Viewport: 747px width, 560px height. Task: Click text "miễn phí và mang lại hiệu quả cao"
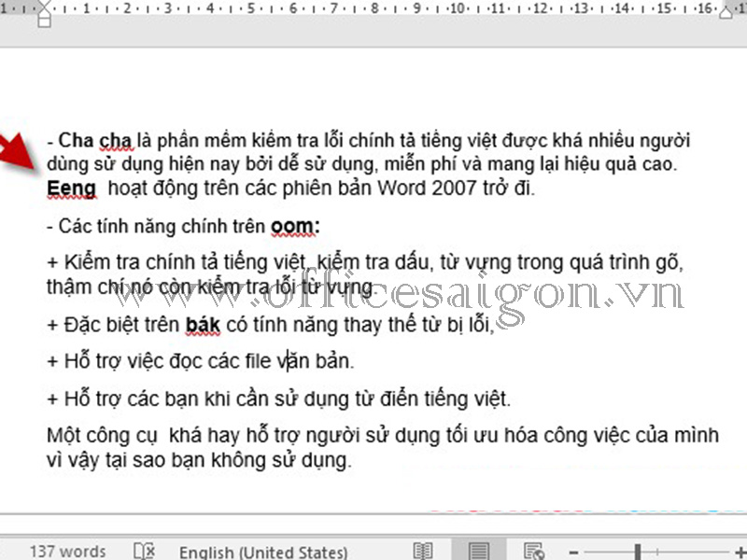(530, 165)
